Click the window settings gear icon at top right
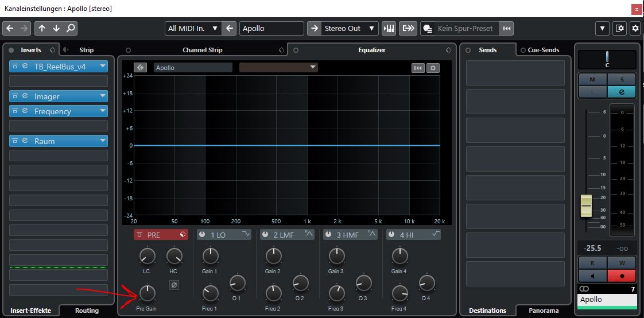 coord(635,28)
